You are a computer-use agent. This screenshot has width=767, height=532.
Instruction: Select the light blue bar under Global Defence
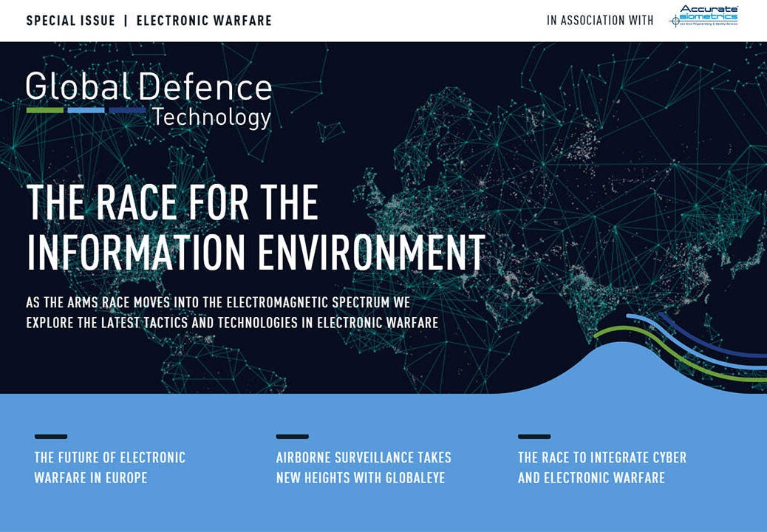(86, 110)
